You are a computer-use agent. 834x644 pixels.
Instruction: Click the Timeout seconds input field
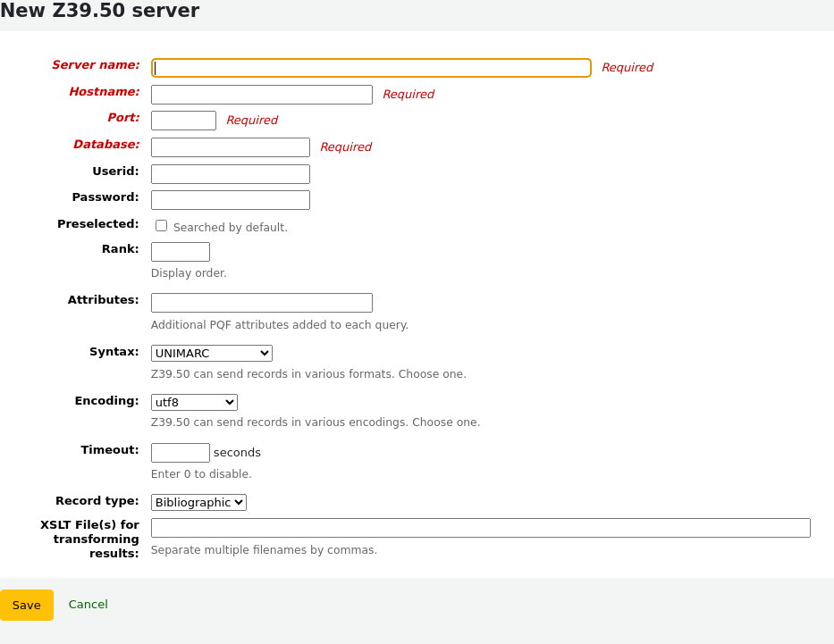point(180,452)
